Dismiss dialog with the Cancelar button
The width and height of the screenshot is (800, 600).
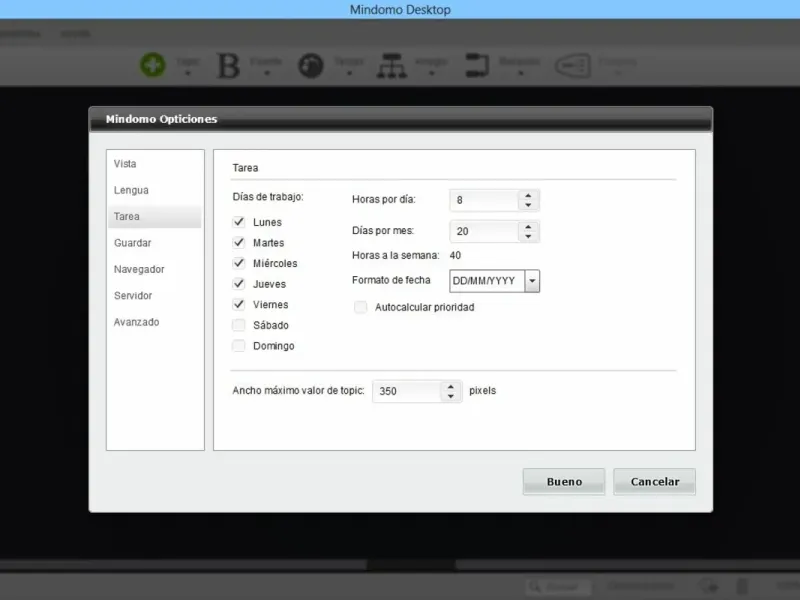point(655,482)
